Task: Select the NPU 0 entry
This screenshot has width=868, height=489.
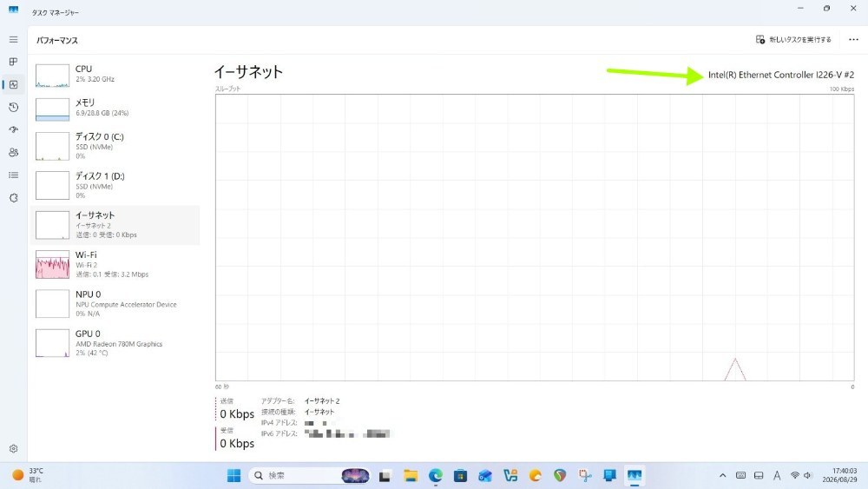Action: [x=115, y=303]
